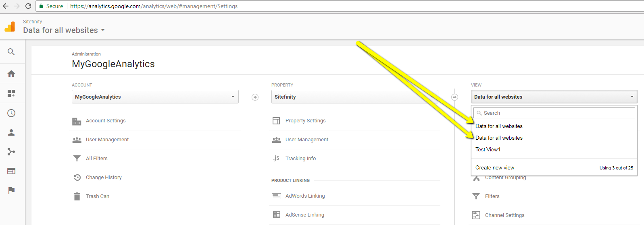This screenshot has width=644, height=225.
Task: Click the Property Settings window icon
Action: (276, 121)
